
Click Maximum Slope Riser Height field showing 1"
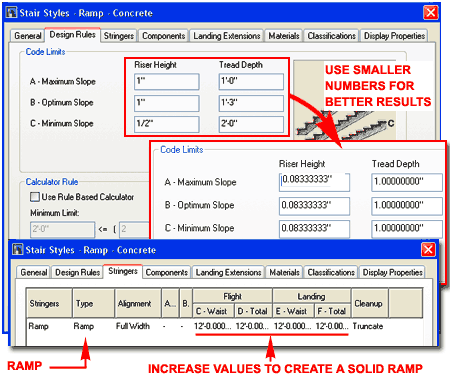pos(167,82)
